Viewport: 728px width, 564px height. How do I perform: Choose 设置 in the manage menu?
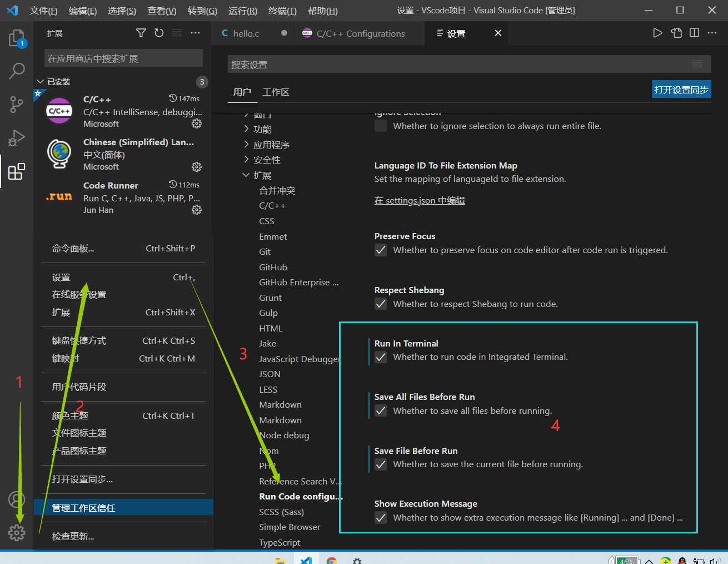123,277
